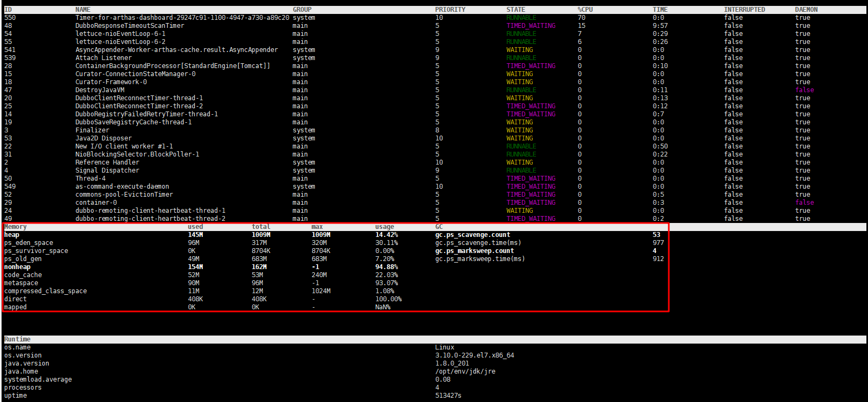Click the gc.ps_marksweep.count label
This screenshot has height=402, width=868.
coord(474,251)
